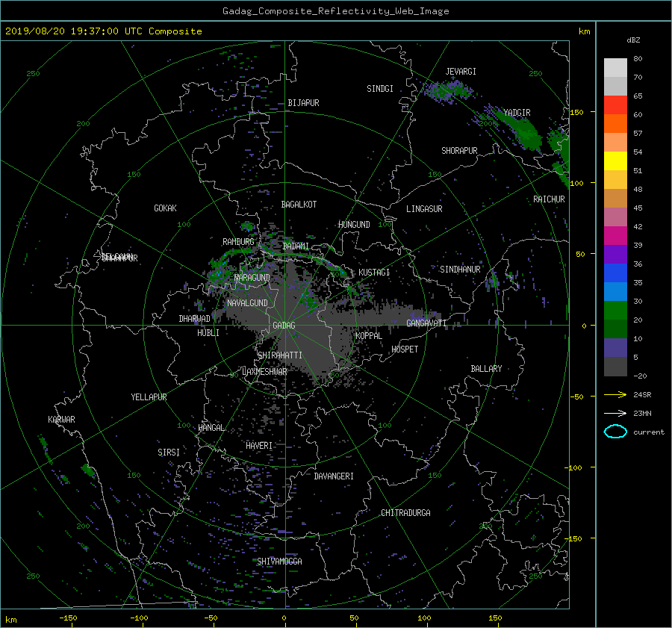
Task: Click the GADAG radar center label
Action: (284, 326)
